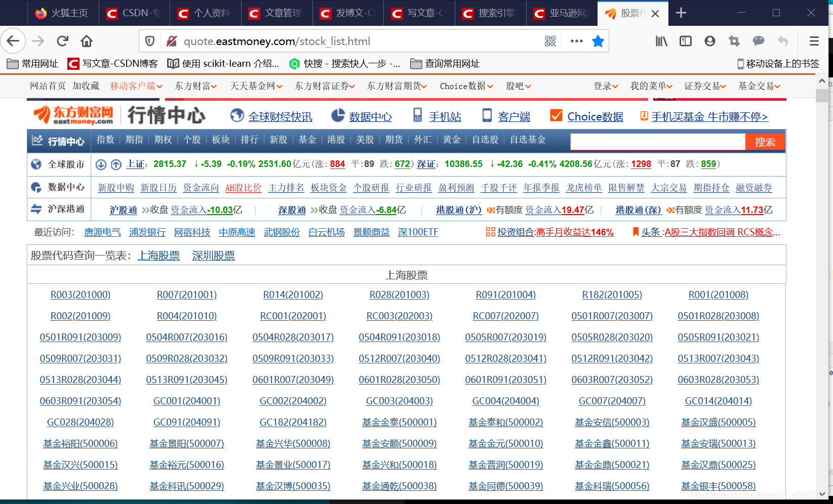Switch to the 文章管理 tab
The width and height of the screenshot is (833, 504).
276,13
